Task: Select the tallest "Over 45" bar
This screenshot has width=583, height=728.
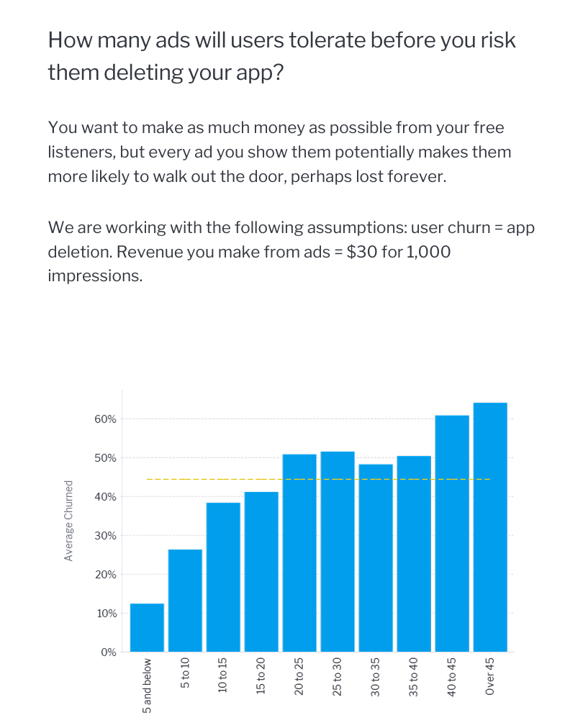Action: coord(490,527)
